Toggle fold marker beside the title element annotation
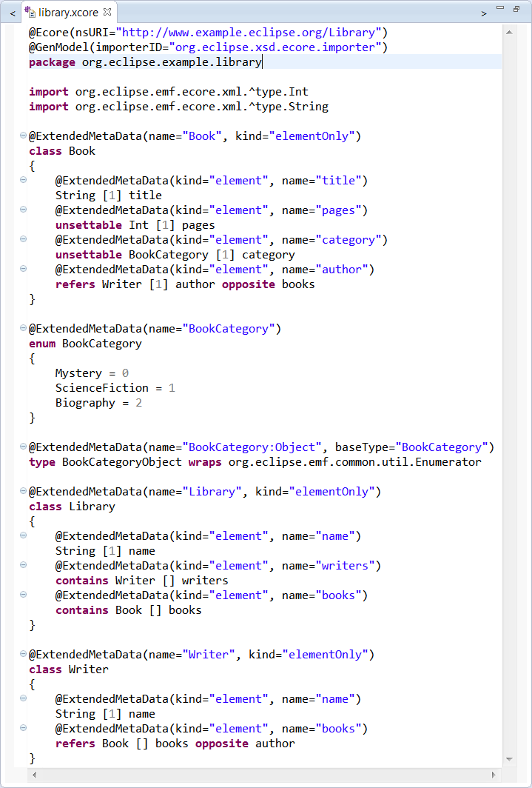 coord(23,181)
